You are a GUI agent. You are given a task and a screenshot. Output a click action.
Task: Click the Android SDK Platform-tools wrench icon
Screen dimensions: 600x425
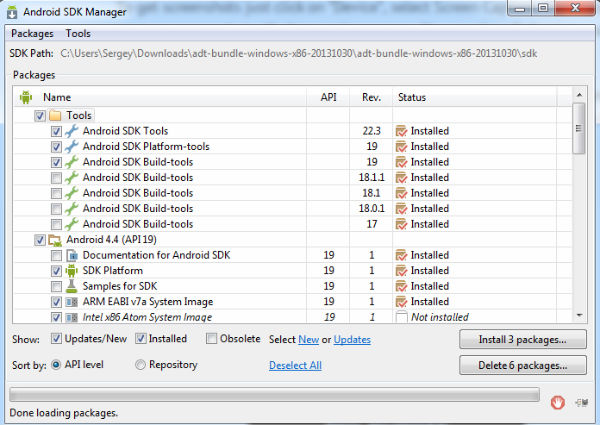point(71,147)
